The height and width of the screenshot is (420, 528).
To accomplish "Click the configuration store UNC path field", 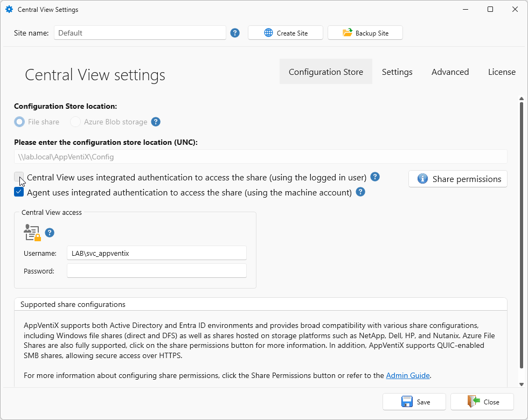I will tap(261, 157).
